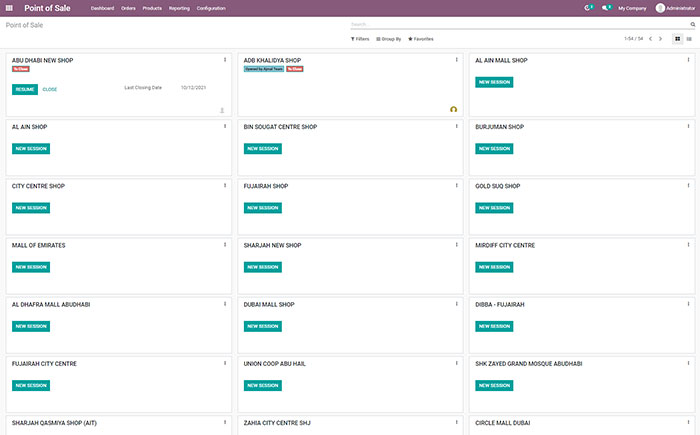Open DIBBA - FUJAIRAH card menu
Image resolution: width=700 pixels, height=435 pixels.
coord(688,304)
